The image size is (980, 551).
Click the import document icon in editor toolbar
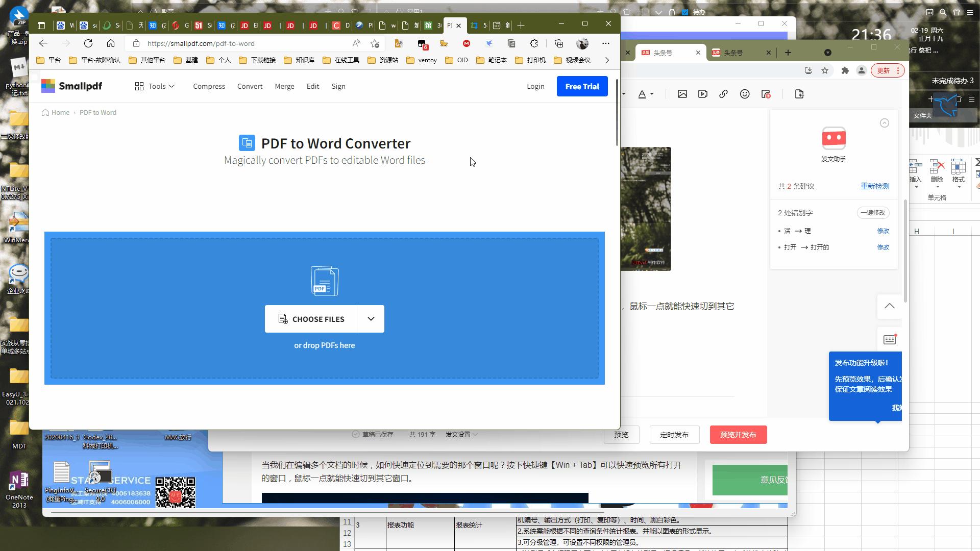[799, 94]
